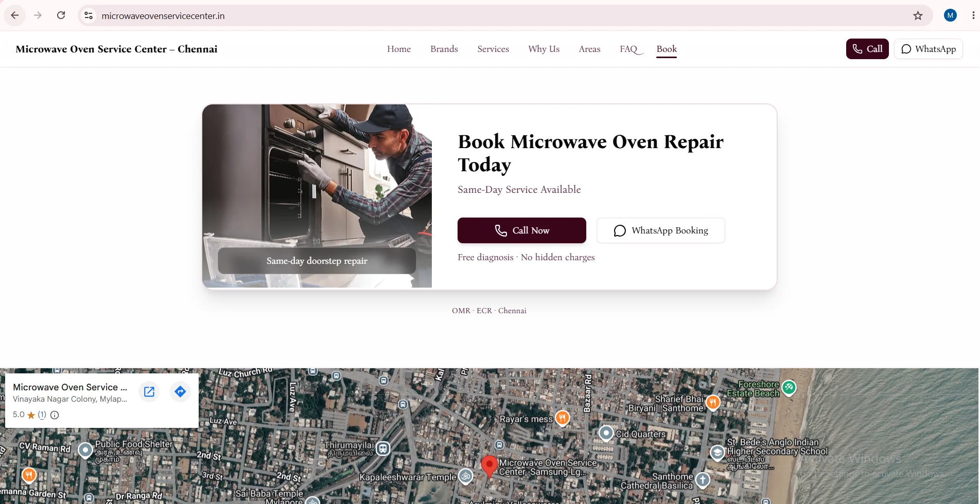The image size is (980, 504).
Task: Click the directions icon in map card
Action: click(180, 392)
